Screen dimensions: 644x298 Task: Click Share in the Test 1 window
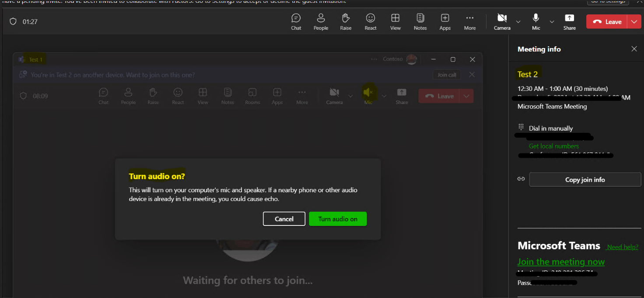402,96
